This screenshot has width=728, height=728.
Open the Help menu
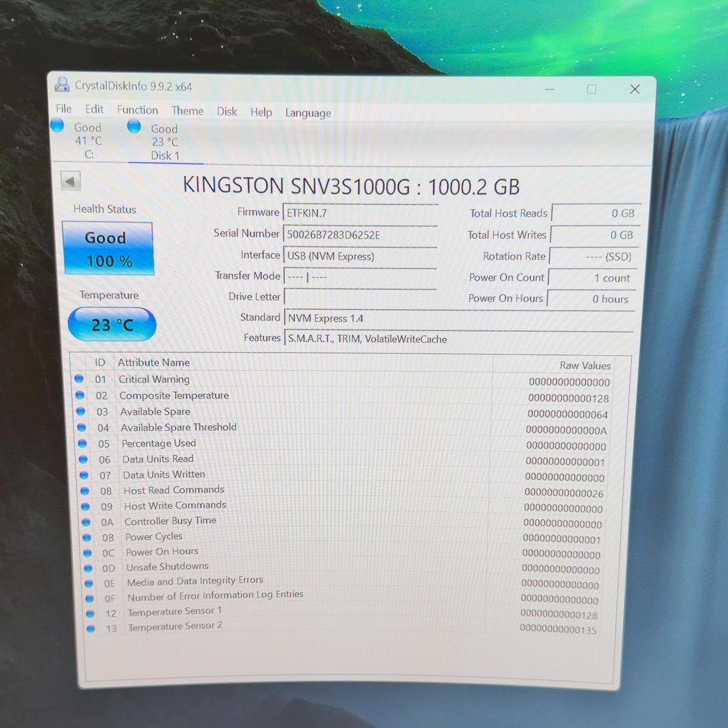pos(261,112)
